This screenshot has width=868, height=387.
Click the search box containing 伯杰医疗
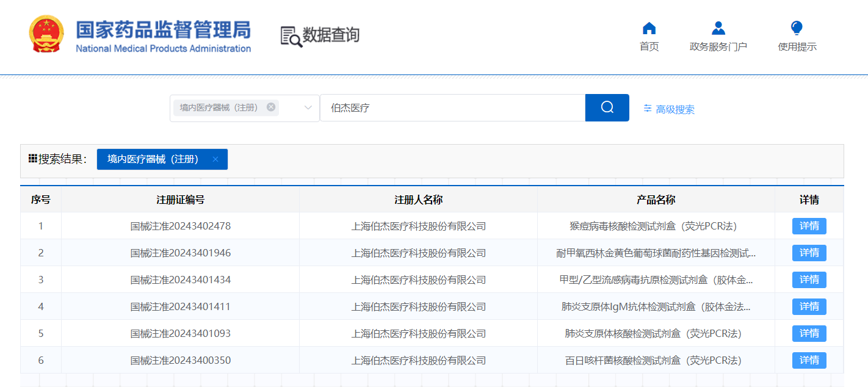[452, 108]
